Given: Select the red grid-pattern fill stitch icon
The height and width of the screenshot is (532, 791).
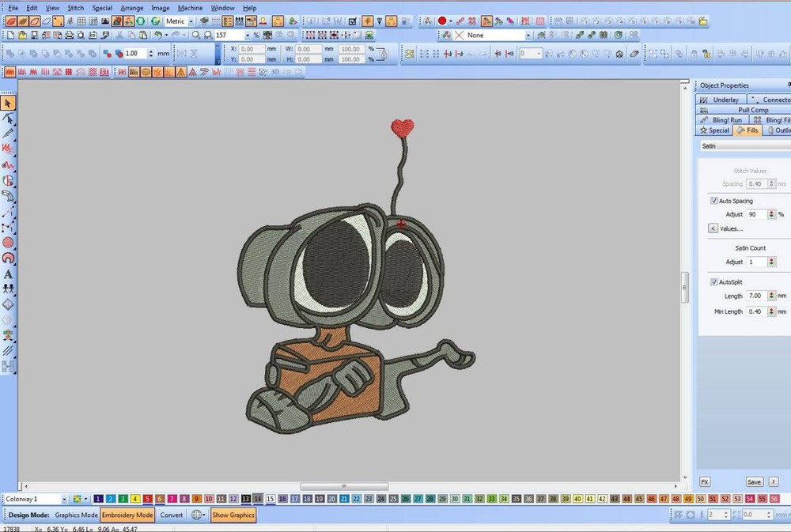Looking at the screenshot, I should (69, 72).
